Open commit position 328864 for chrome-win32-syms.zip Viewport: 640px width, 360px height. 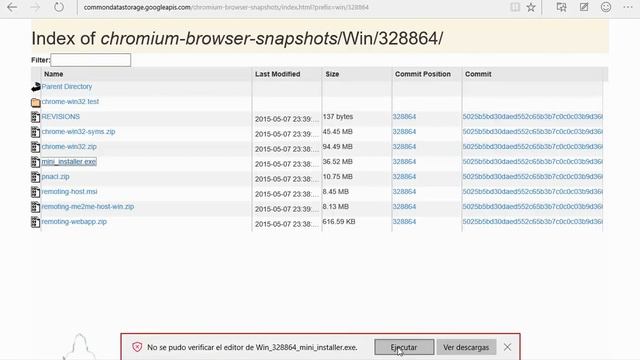tap(404, 131)
